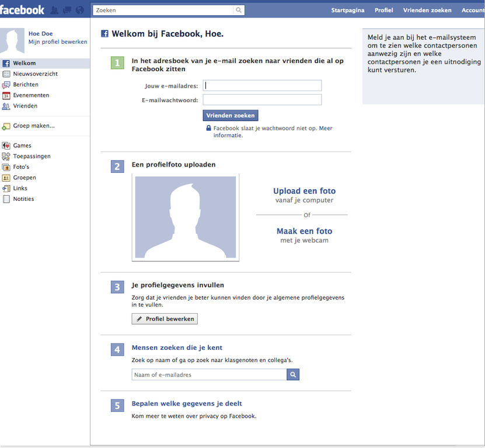The height and width of the screenshot is (448, 485).
Task: Open Evenementen in left sidebar
Action: click(x=31, y=95)
